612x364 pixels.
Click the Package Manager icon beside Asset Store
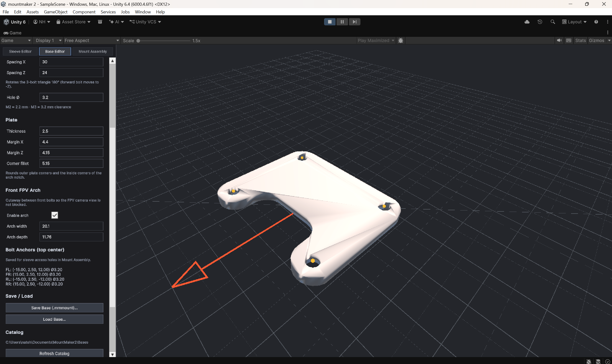pyautogui.click(x=100, y=22)
